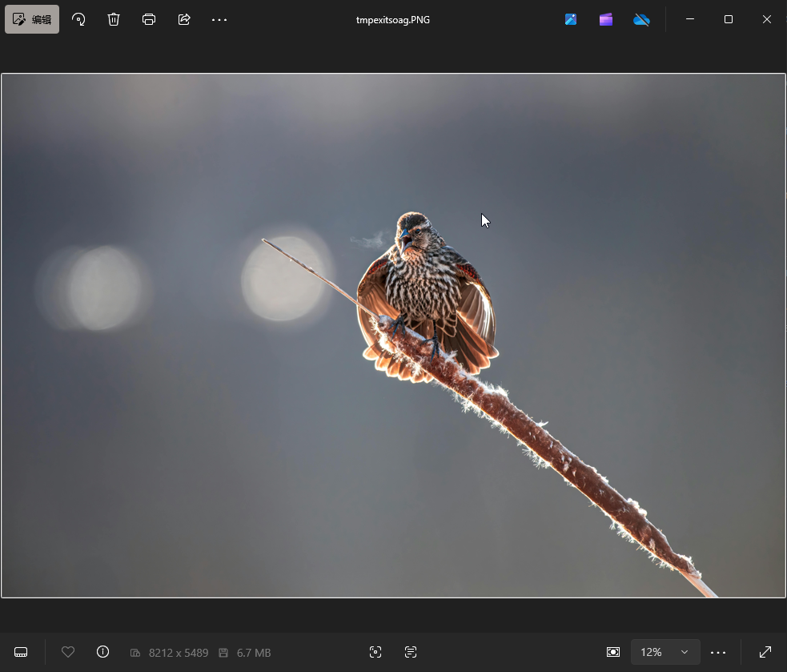Show the file info panel
This screenshot has width=787, height=672.
coord(102,652)
